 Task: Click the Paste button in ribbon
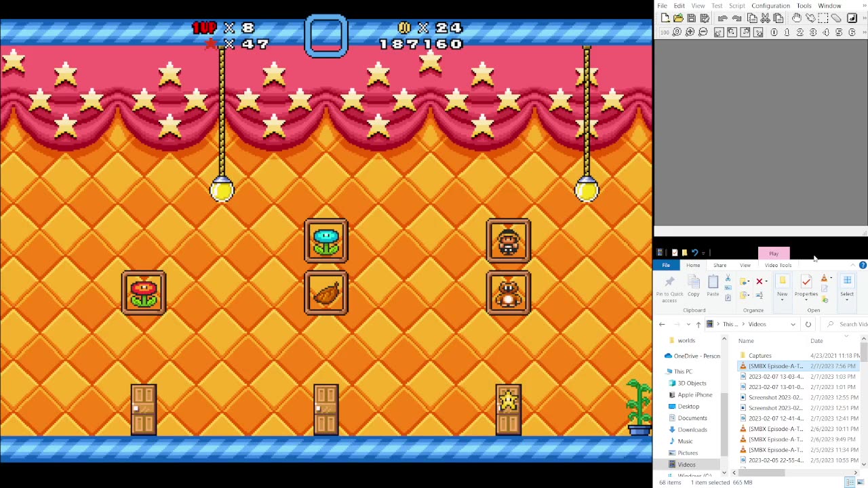tap(713, 285)
